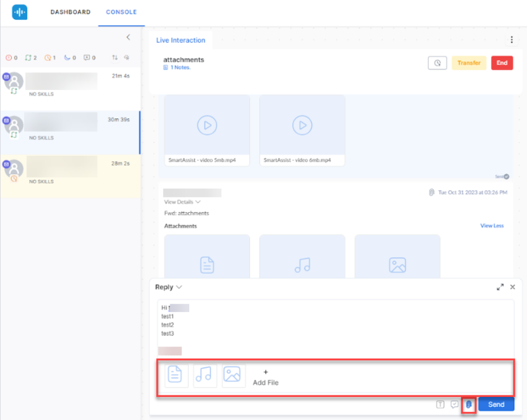Click the history clock button beside Transfer
527x420 pixels.
tap(437, 63)
